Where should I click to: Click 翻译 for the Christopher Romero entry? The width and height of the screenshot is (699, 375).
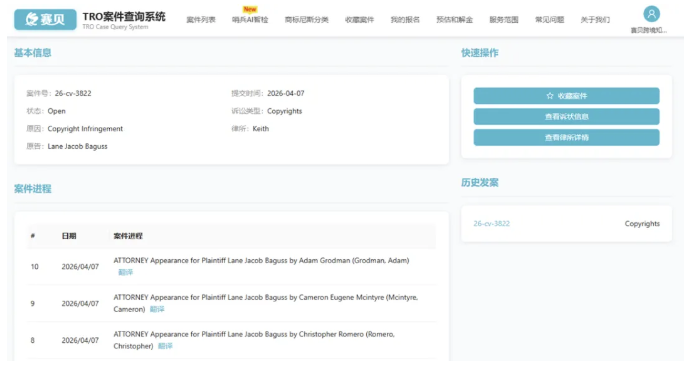[165, 346]
